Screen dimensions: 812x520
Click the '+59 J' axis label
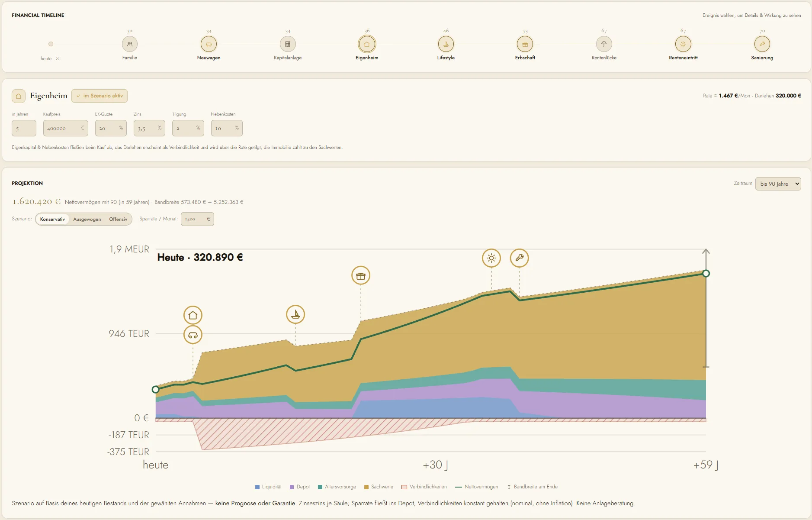(706, 465)
